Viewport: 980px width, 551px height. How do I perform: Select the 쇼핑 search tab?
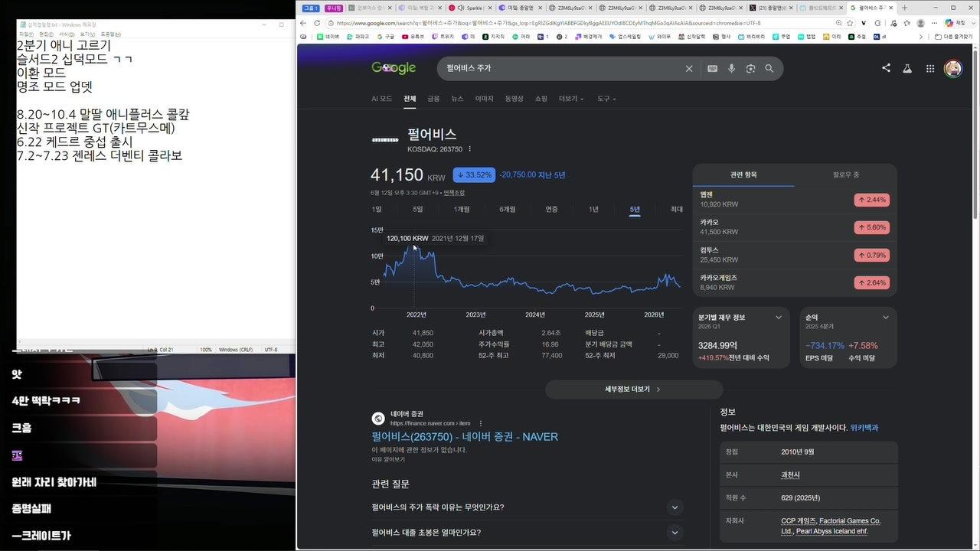541,99
